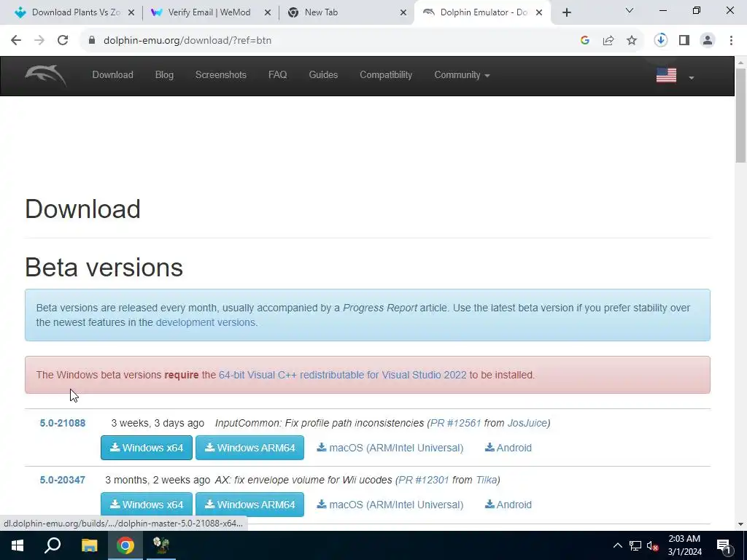This screenshot has width=747, height=560.
Task: Download macOS universal build for 5.0-21088
Action: tap(390, 448)
